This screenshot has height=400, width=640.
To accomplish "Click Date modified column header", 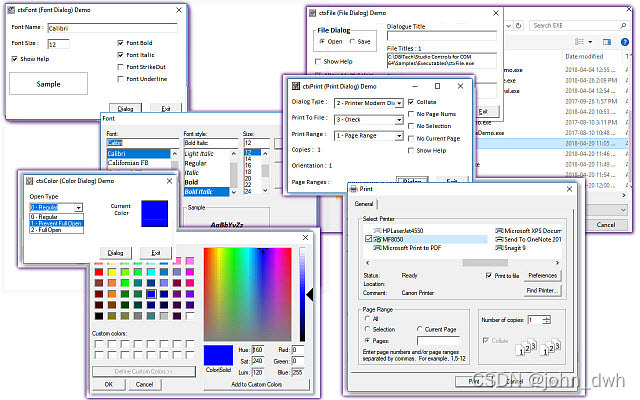I will pyautogui.click(x=584, y=56).
